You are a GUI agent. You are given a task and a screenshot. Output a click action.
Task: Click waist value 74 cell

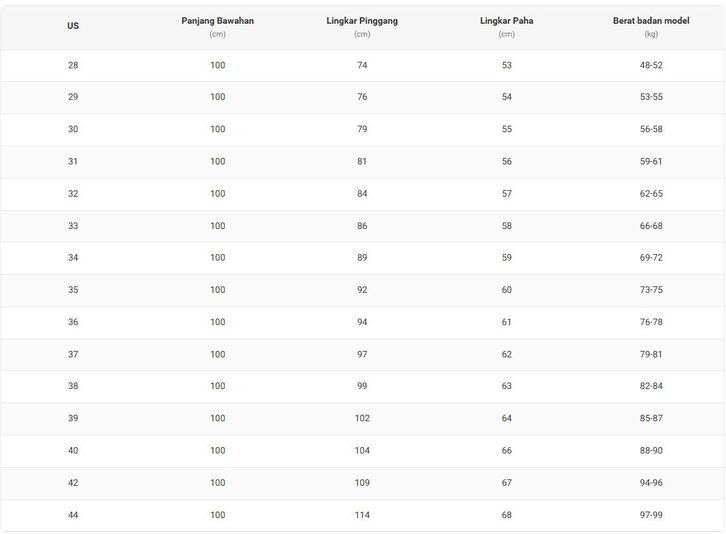click(362, 65)
